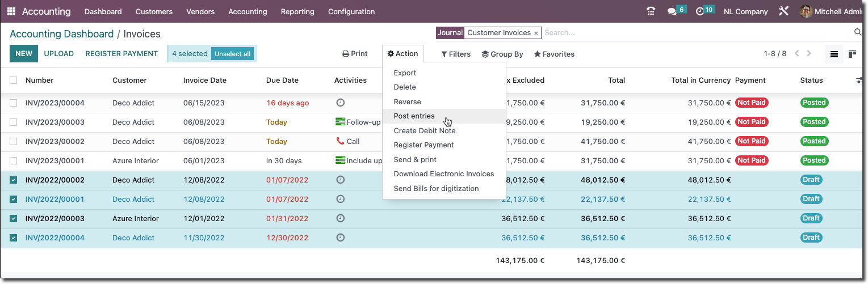Open the Favorites dropdown
The height and width of the screenshot is (284, 868).
554,54
